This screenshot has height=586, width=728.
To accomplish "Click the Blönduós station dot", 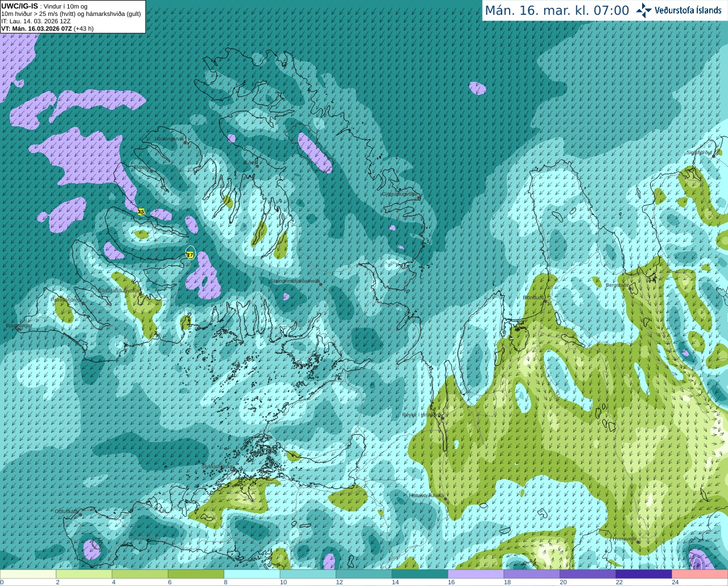I will coord(545,302).
